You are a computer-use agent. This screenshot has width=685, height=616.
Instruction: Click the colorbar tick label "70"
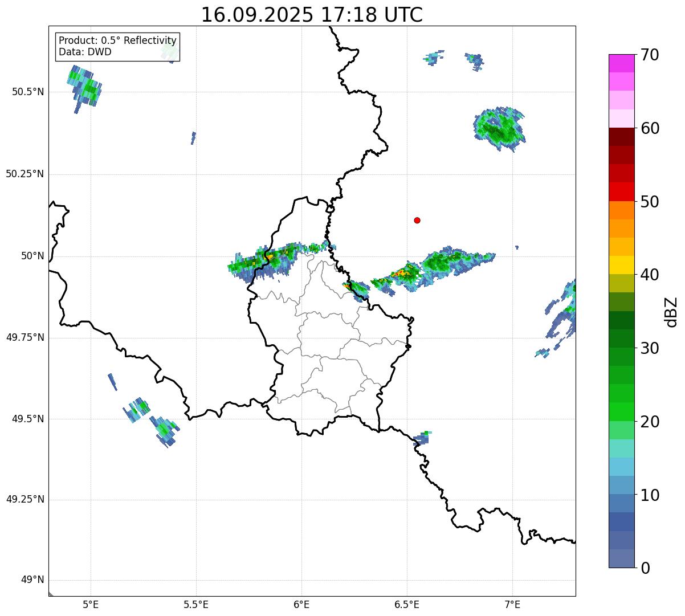click(650, 55)
